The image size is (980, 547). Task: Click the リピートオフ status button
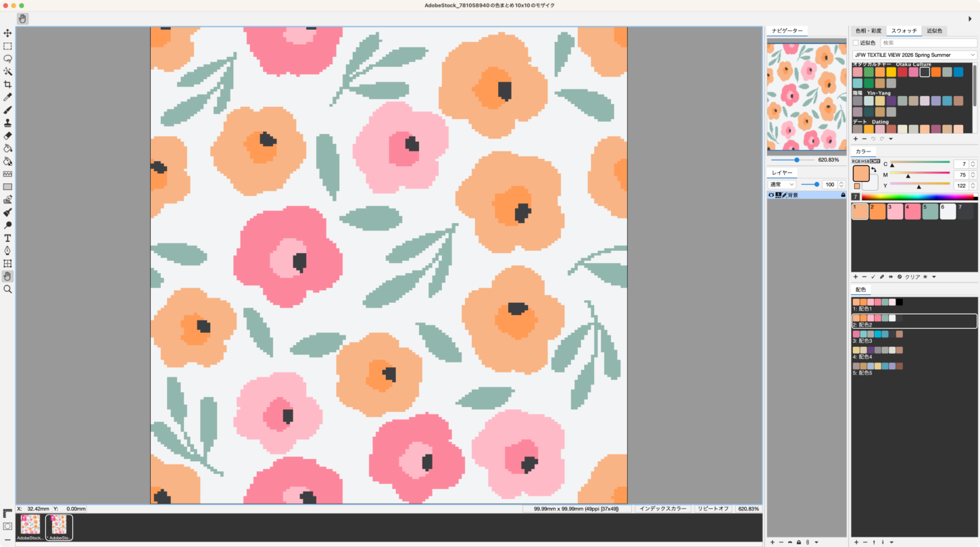pos(714,508)
